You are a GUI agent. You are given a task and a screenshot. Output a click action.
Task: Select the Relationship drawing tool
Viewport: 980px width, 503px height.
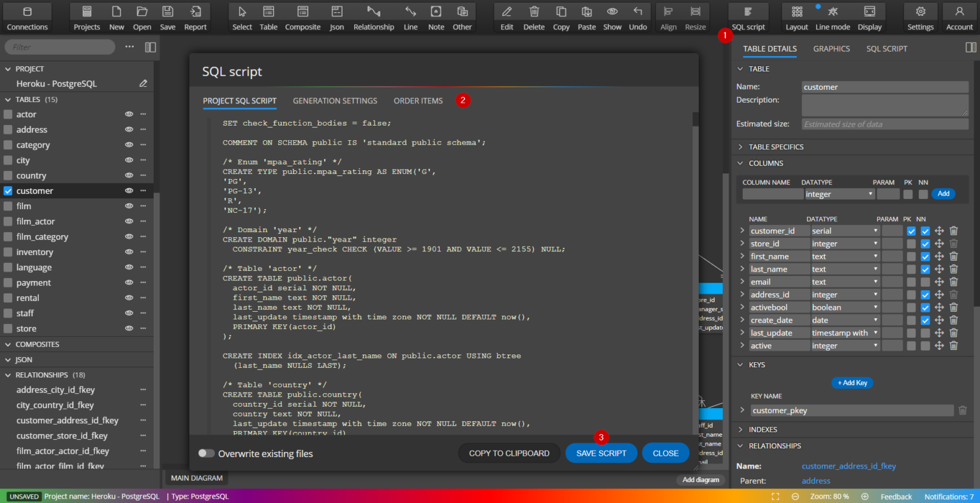(374, 17)
